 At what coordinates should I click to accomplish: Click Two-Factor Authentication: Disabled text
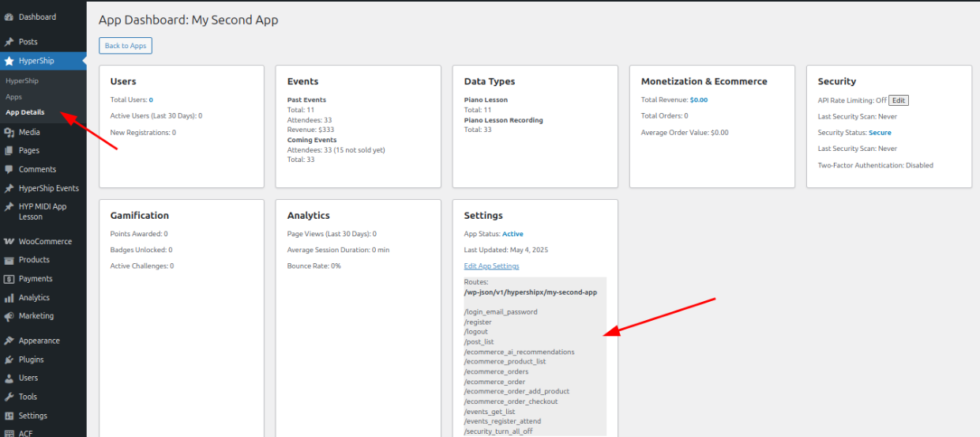(876, 165)
